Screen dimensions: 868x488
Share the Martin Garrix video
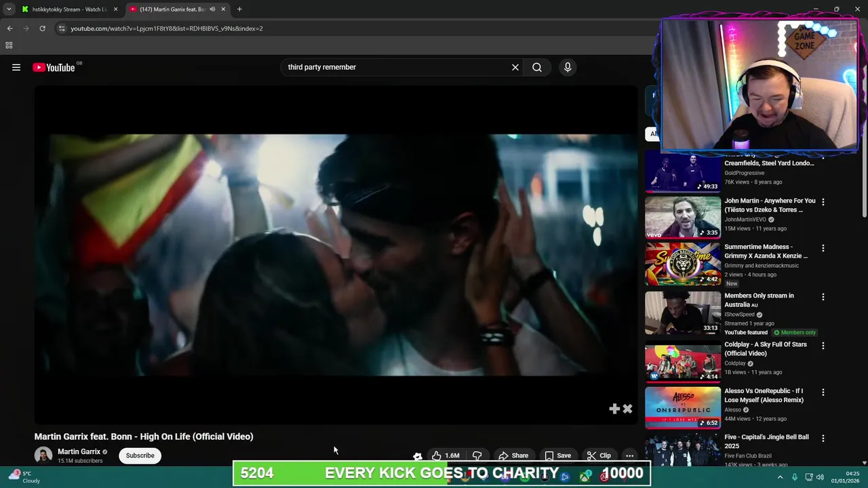(x=513, y=455)
